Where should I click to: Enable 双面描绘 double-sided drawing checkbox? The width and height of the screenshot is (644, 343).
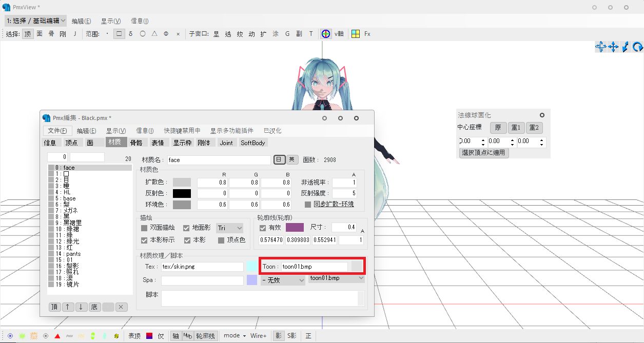pos(144,228)
